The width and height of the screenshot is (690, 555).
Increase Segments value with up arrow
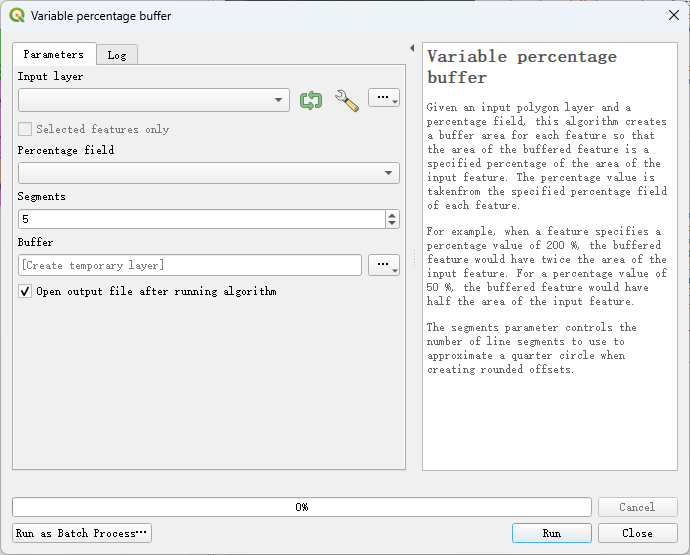(392, 215)
